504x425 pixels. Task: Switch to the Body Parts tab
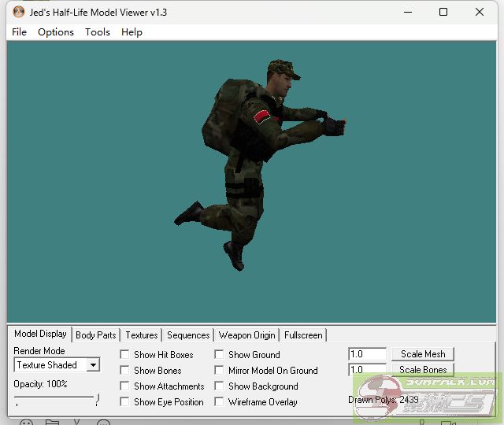click(96, 335)
